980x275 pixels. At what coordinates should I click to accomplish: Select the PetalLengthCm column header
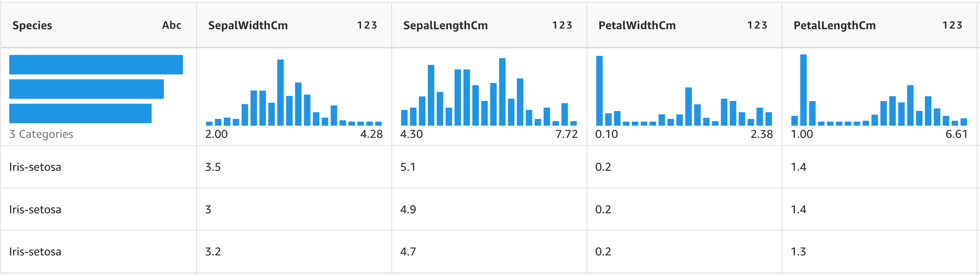[834, 25]
